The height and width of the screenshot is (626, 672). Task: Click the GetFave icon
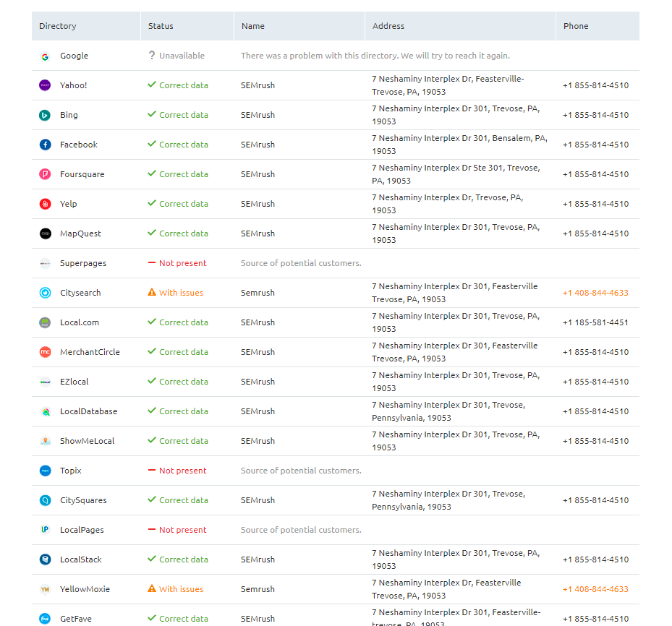44,618
